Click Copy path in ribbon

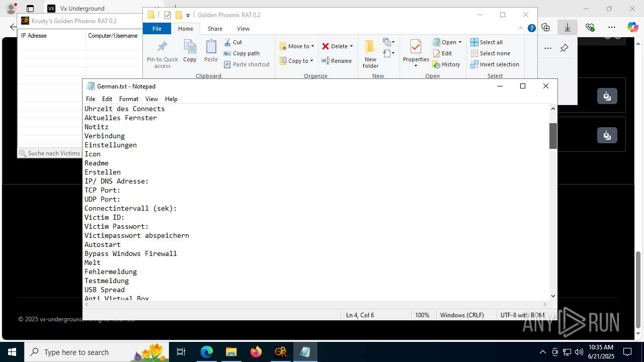click(x=242, y=53)
